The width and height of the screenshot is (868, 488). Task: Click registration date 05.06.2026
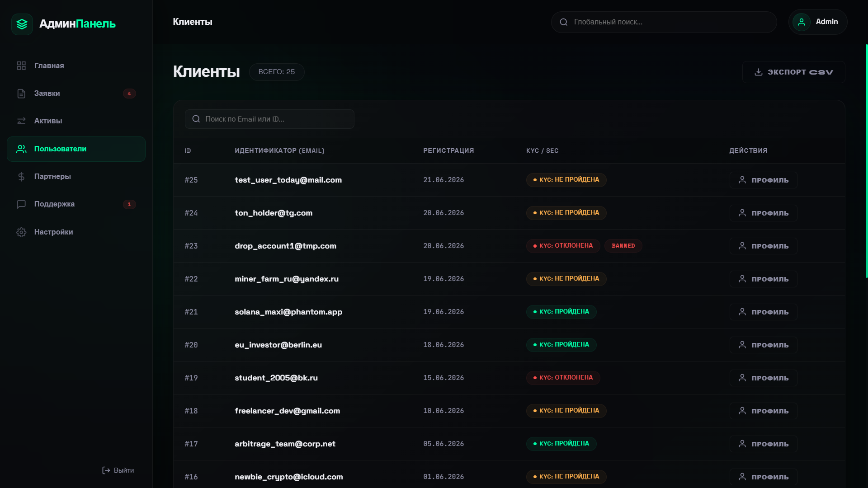pos(443,444)
